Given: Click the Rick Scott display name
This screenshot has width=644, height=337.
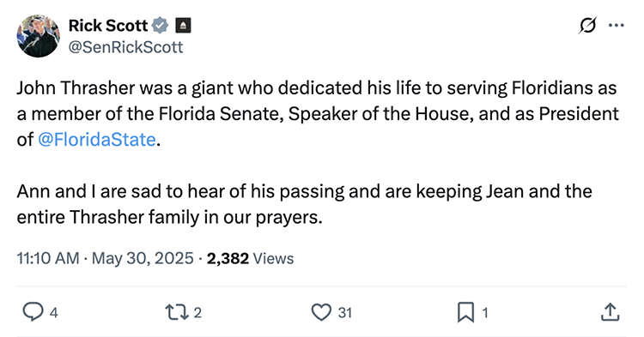Looking at the screenshot, I should pos(108,26).
